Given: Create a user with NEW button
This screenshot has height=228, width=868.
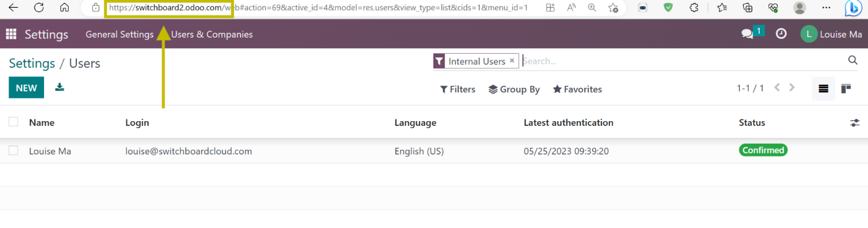Looking at the screenshot, I should point(26,88).
